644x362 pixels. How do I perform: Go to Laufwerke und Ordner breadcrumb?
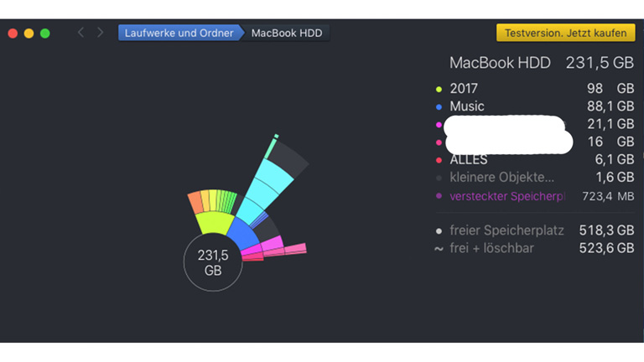pyautogui.click(x=177, y=34)
